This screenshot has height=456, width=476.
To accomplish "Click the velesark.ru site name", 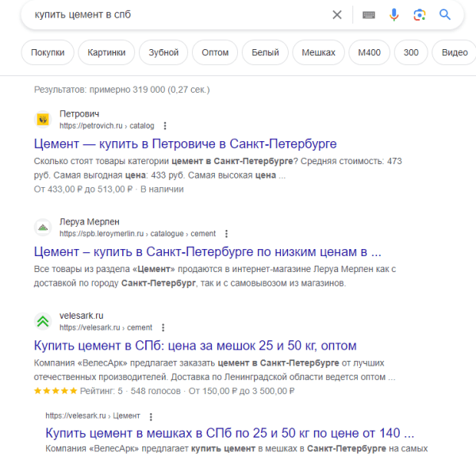I will tap(82, 316).
